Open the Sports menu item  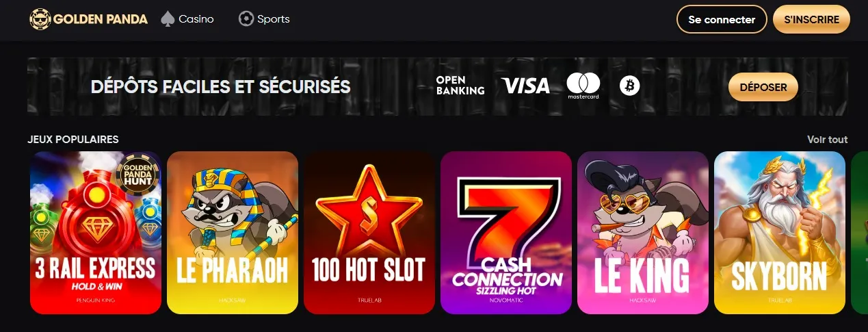point(264,19)
